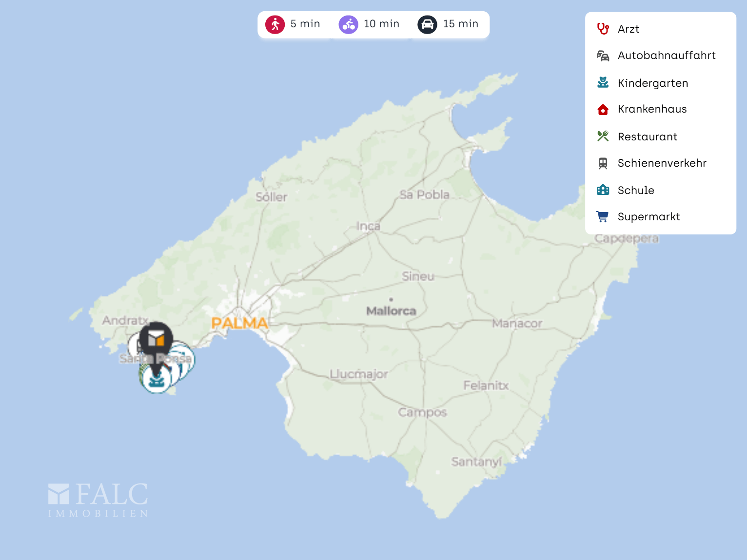Click the Restaurant fork and knife icon

[603, 136]
